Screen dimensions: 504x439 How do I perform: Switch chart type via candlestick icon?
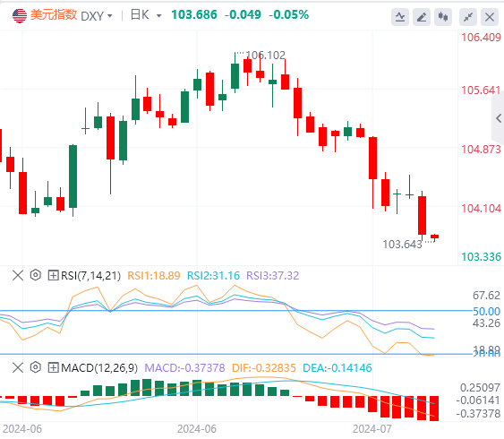point(443,17)
